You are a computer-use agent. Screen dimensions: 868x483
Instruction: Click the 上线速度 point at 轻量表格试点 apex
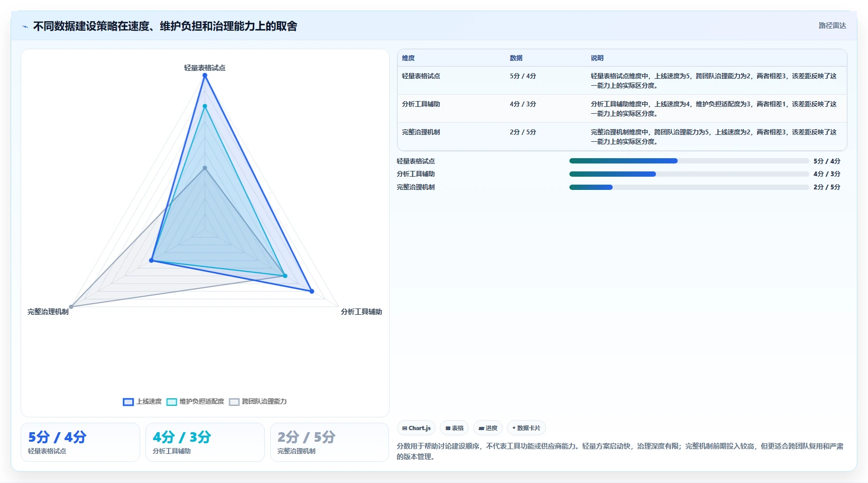205,75
